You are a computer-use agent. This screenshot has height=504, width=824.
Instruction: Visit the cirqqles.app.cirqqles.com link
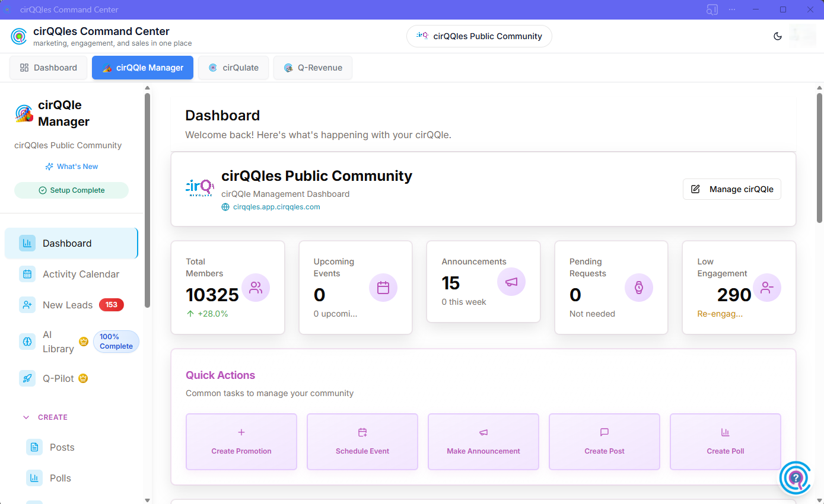[x=276, y=206]
